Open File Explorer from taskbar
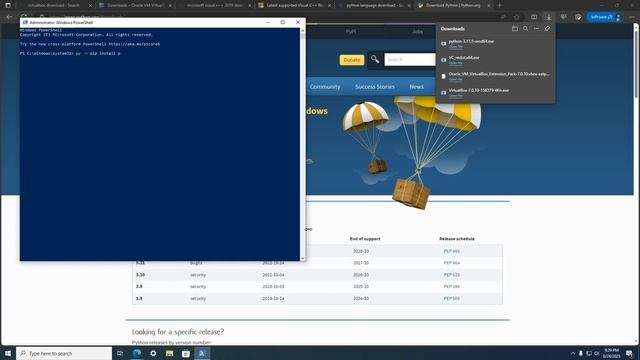 pyautogui.click(x=169, y=353)
